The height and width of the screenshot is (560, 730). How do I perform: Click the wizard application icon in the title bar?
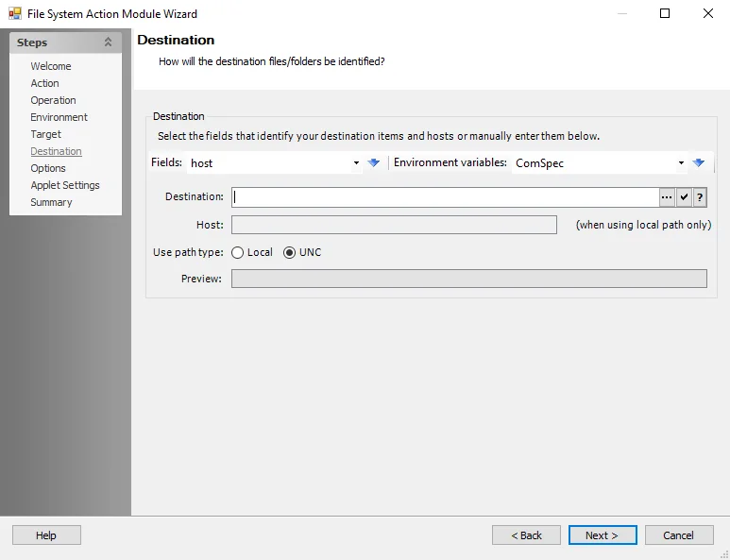coord(15,13)
